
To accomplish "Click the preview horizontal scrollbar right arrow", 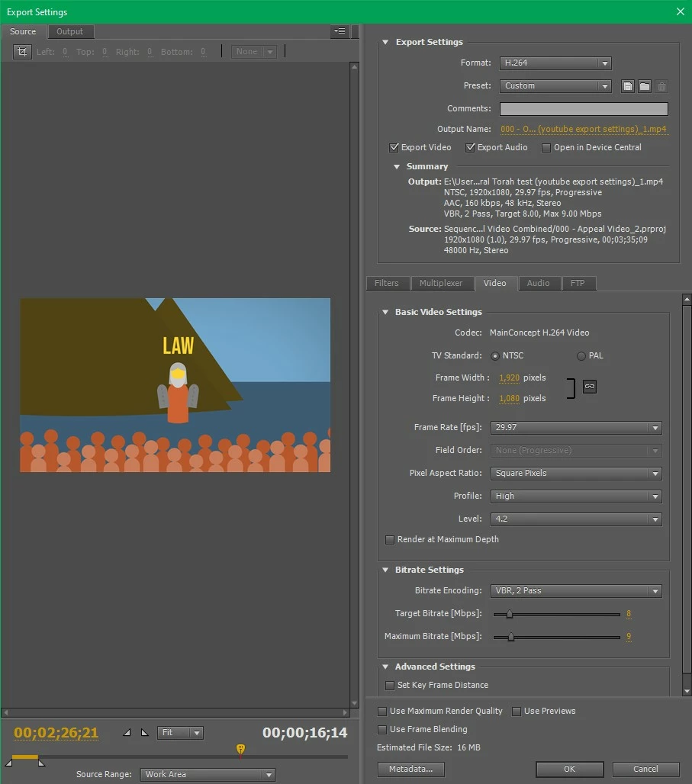I will tap(346, 712).
